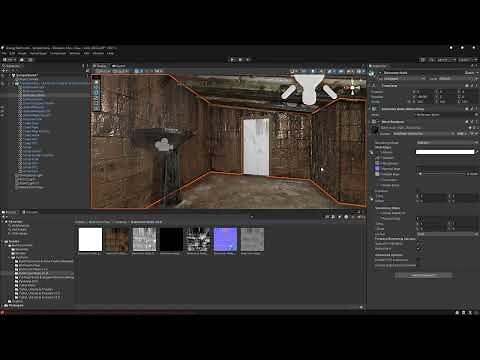This screenshot has width=480, height=360.
Task: Open the Edit menu
Action: click(12, 53)
